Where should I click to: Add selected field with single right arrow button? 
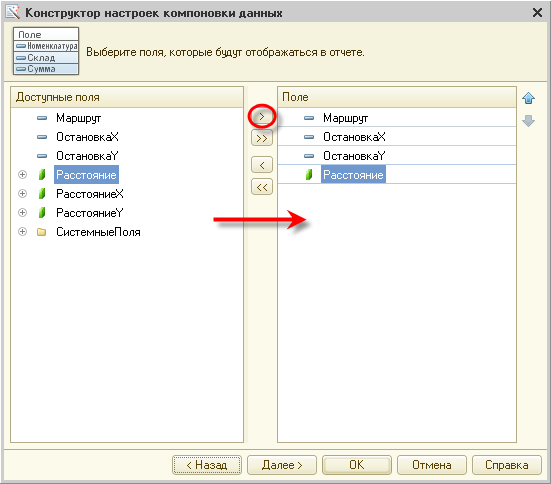click(262, 116)
